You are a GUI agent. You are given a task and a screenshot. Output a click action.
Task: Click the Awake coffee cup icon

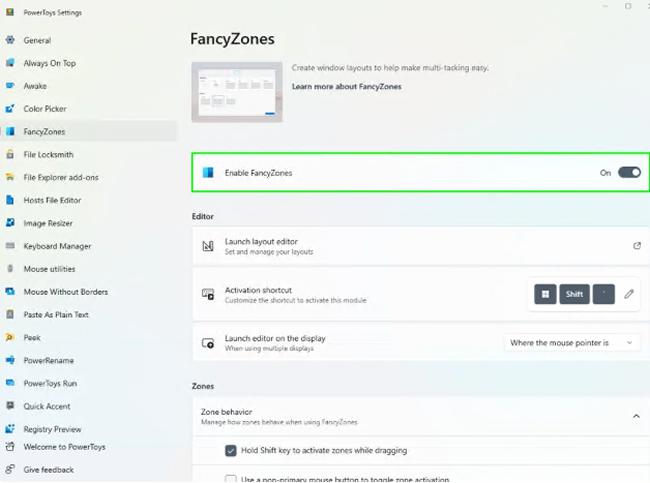pos(10,86)
